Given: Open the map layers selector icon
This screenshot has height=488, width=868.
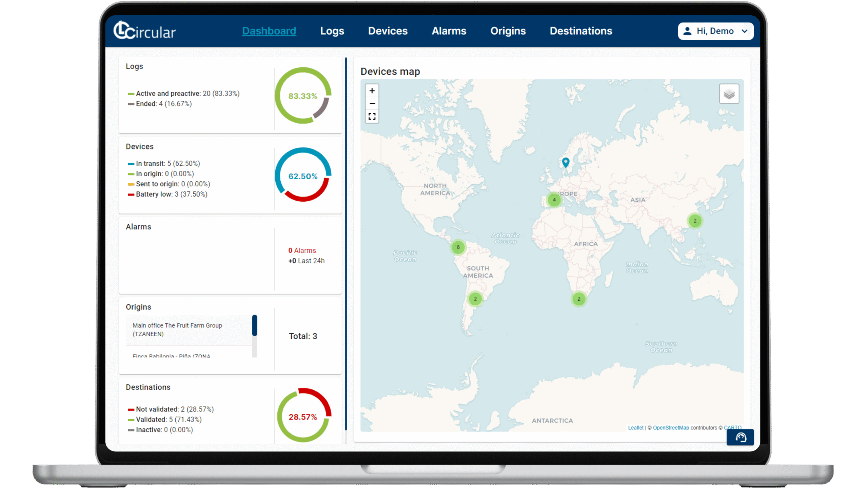Looking at the screenshot, I should pos(729,94).
